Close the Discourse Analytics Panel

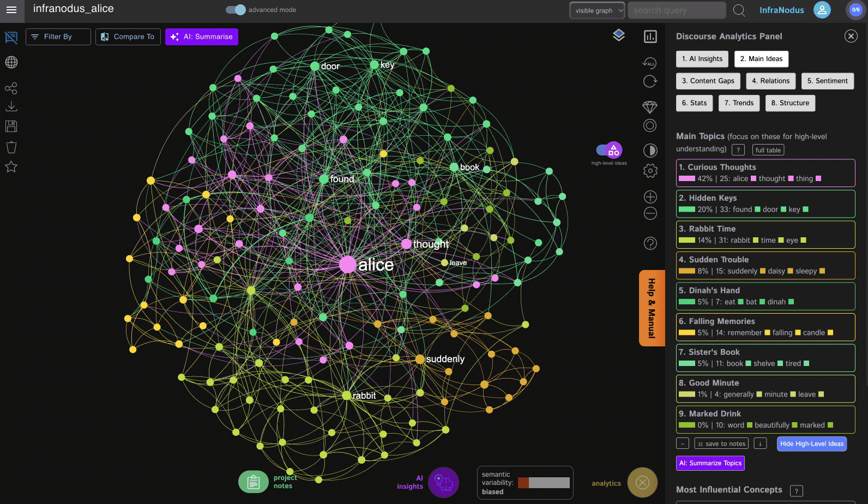point(851,36)
